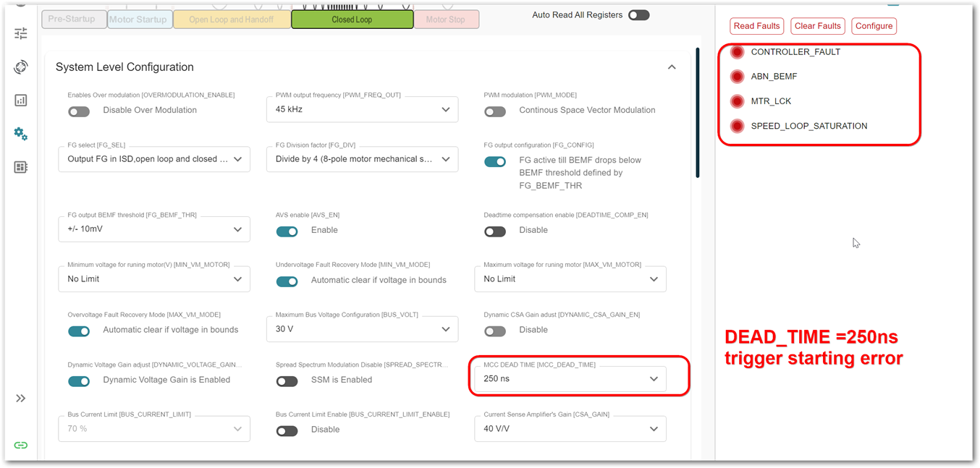Toggle Over modulation enable switch
The image size is (980, 468).
[x=79, y=111]
